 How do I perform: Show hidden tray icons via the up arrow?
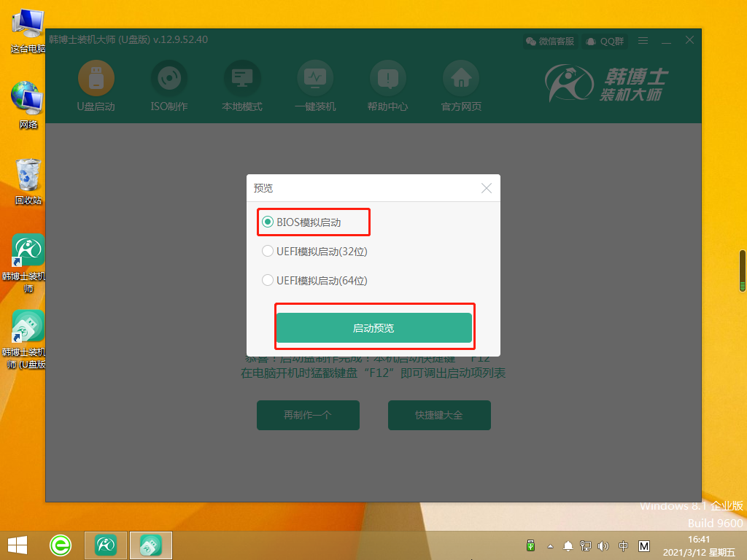click(549, 545)
